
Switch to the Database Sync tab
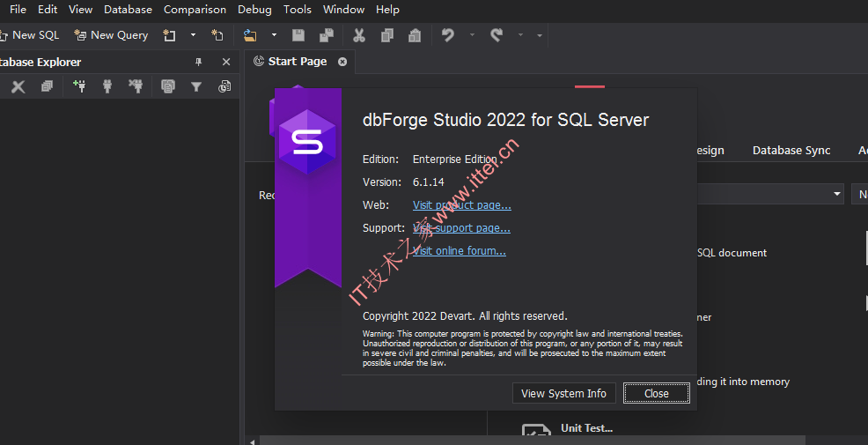791,150
